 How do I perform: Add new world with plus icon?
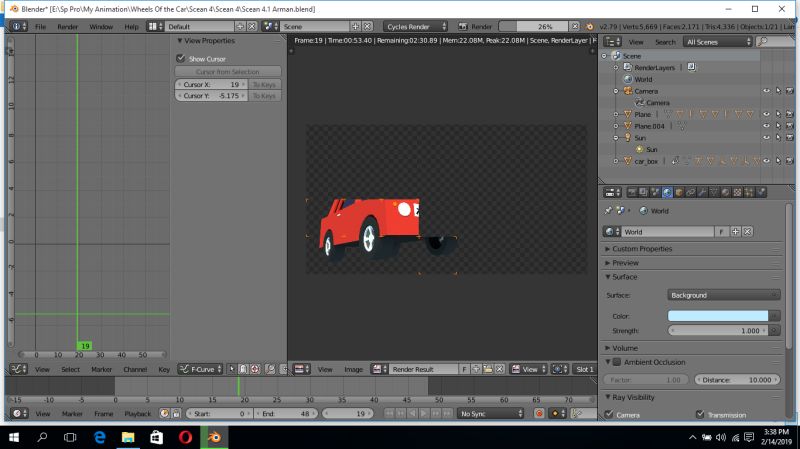[735, 232]
